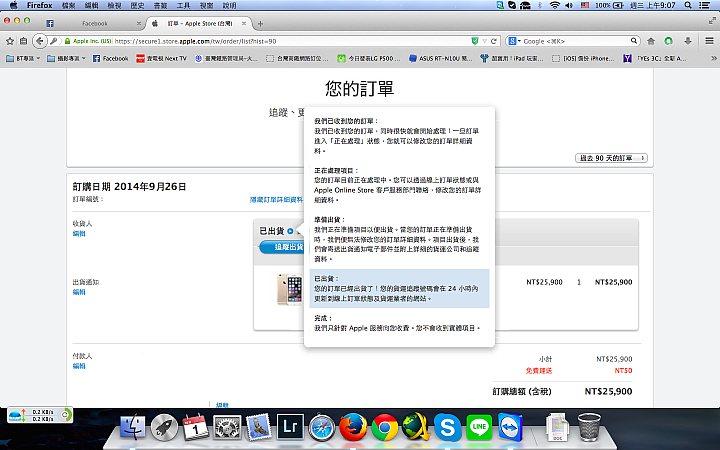
Task: Switch to the Facebook tab
Action: pyautogui.click(x=94, y=23)
